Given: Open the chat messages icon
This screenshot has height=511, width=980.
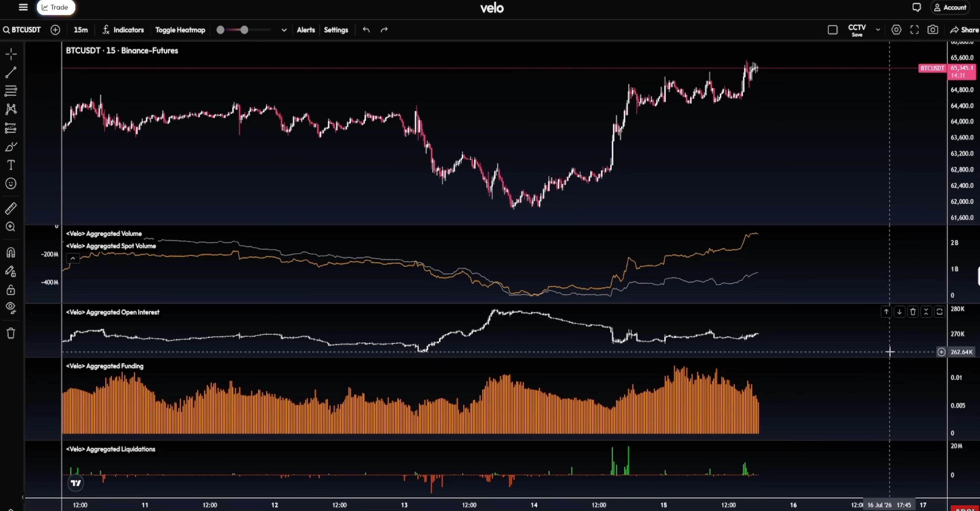Looking at the screenshot, I should [916, 7].
